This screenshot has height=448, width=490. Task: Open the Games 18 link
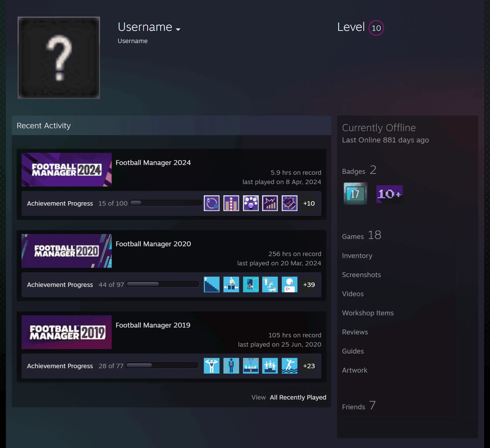tap(362, 235)
